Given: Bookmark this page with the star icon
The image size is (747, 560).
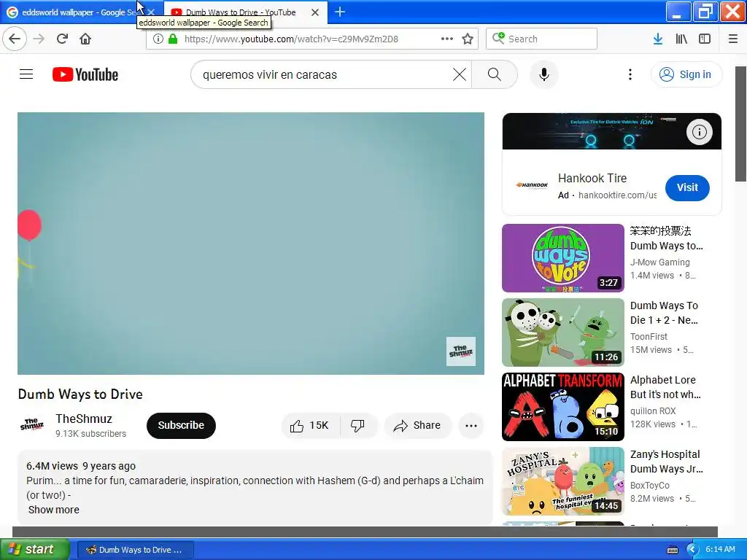Looking at the screenshot, I should (x=468, y=39).
